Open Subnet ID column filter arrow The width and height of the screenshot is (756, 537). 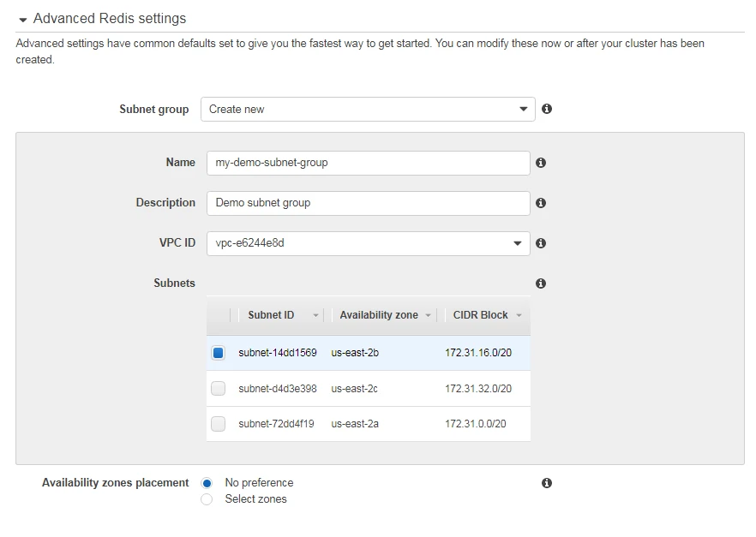coord(315,316)
